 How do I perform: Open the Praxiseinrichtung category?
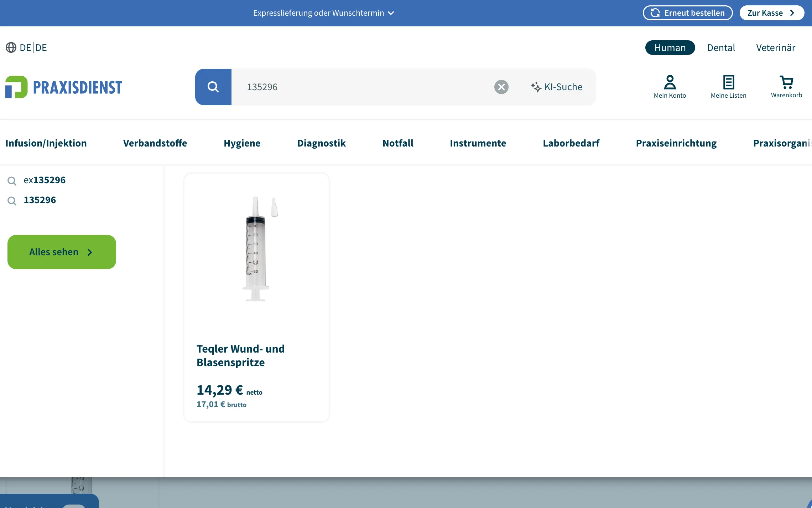tap(676, 143)
